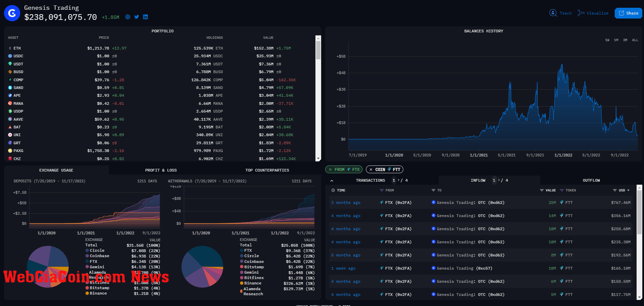Viewport: 644px width, 306px height.
Task: Switch to the Exchange Usage tab
Action: (56, 170)
